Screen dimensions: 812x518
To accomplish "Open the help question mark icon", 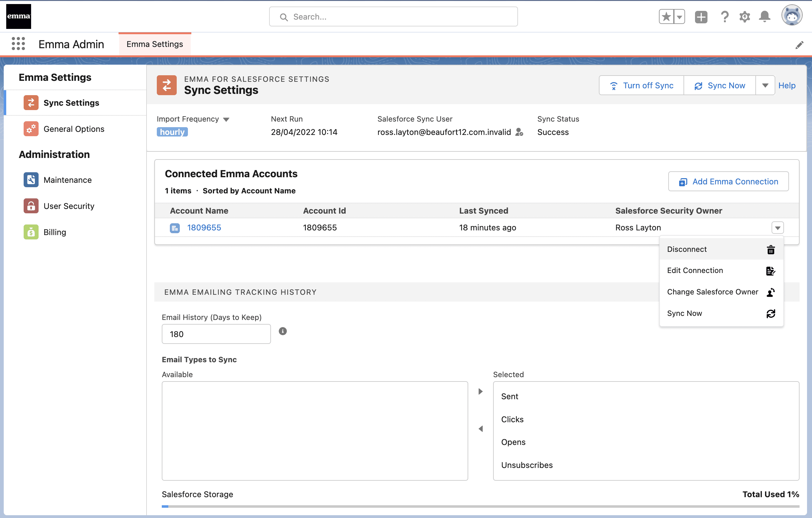I will [x=724, y=16].
